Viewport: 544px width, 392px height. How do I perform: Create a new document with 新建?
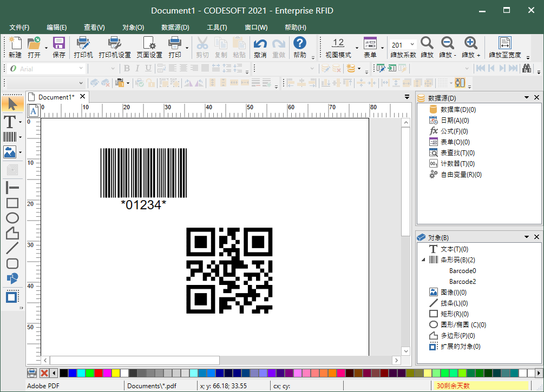coord(15,47)
